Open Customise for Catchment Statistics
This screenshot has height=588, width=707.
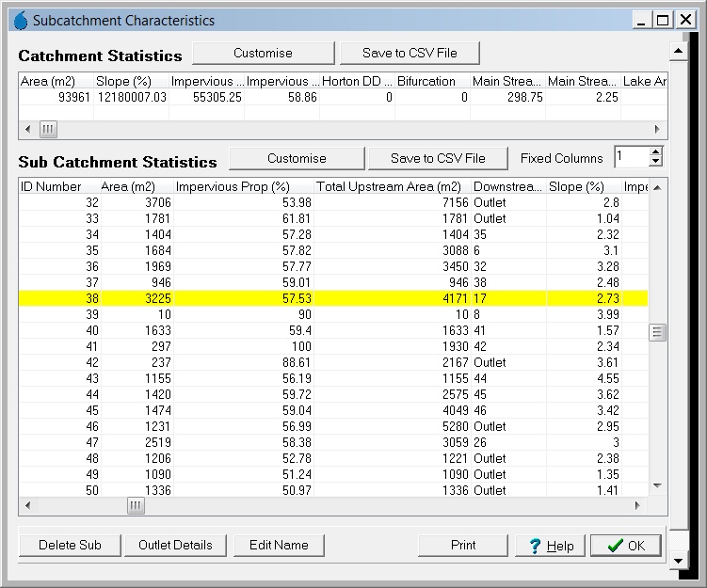click(x=263, y=54)
